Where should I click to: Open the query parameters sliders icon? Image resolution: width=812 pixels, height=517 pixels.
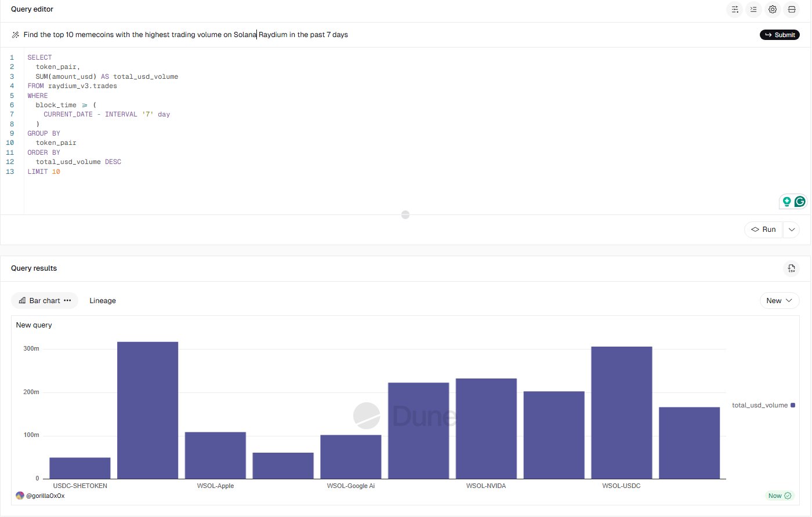pos(735,9)
